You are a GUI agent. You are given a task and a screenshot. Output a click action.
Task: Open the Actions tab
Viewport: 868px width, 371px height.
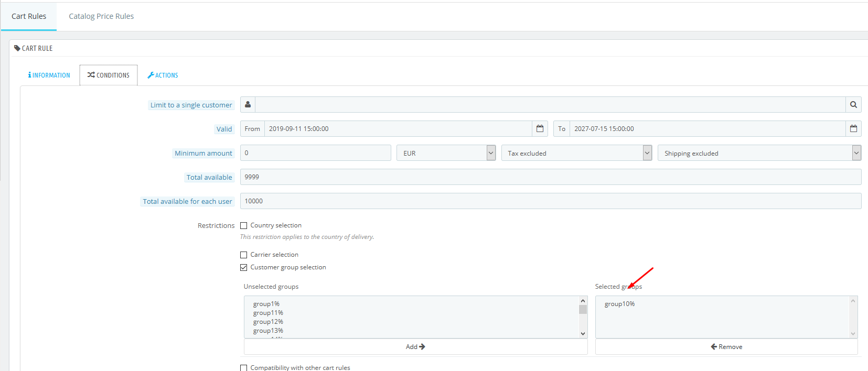coord(163,75)
